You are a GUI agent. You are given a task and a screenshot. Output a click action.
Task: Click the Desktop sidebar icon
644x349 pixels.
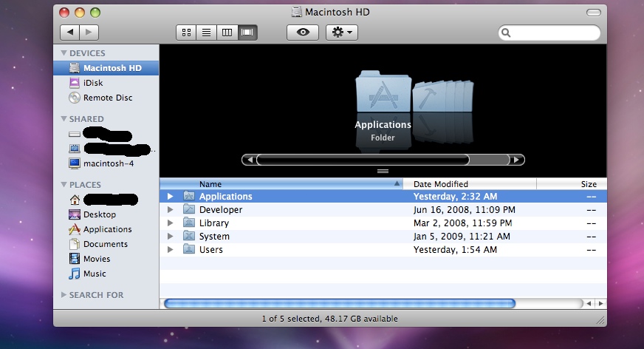75,214
